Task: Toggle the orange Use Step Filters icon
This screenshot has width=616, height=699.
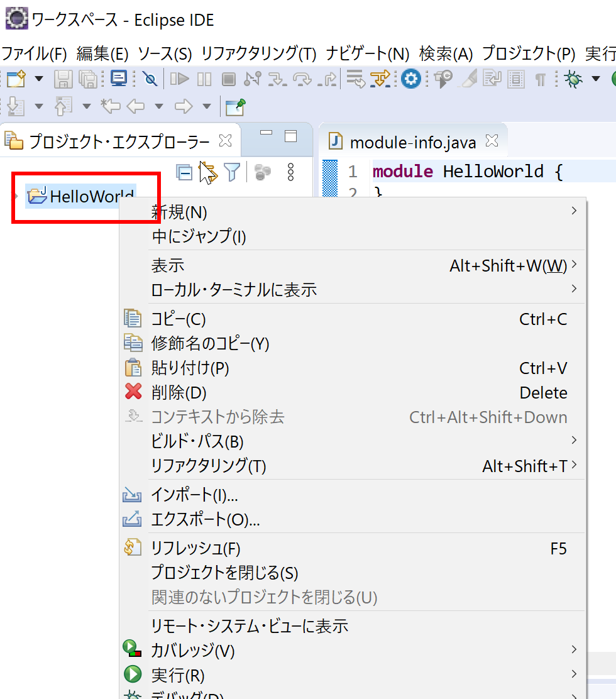Action: [380, 79]
